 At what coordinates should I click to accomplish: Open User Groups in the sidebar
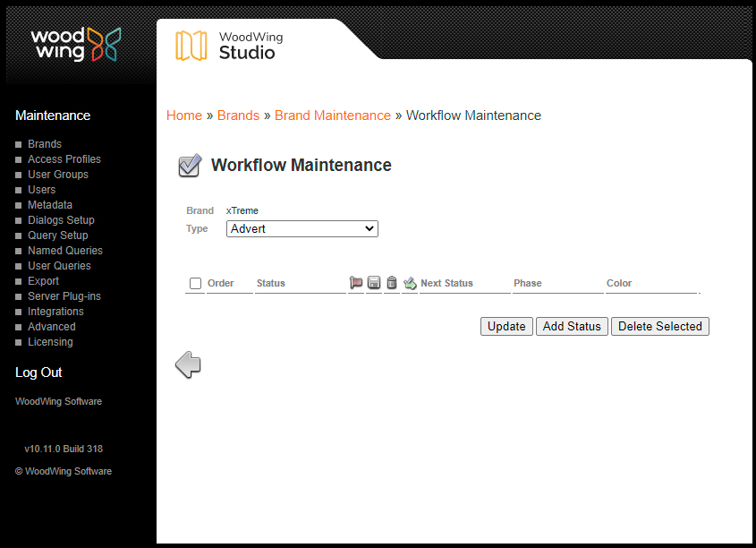pyautogui.click(x=58, y=174)
